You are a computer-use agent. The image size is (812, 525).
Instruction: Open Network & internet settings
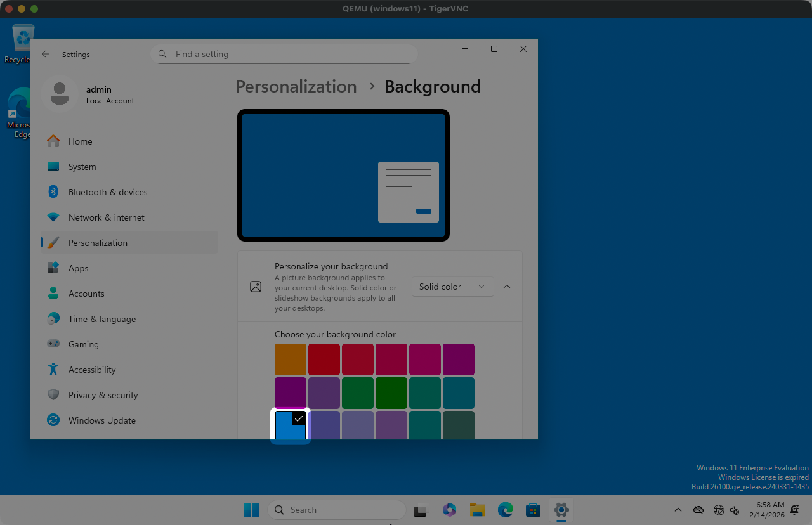106,217
